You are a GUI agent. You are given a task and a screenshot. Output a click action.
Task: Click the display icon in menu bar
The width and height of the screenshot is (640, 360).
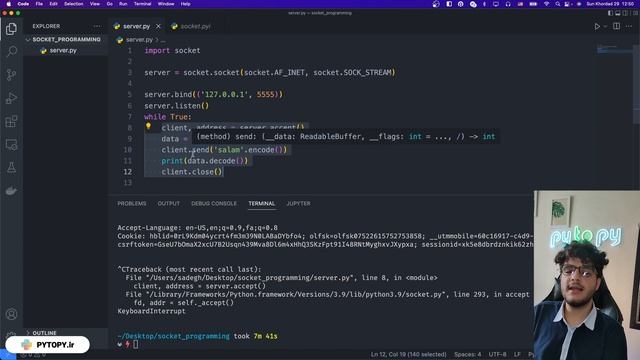coord(496,4)
